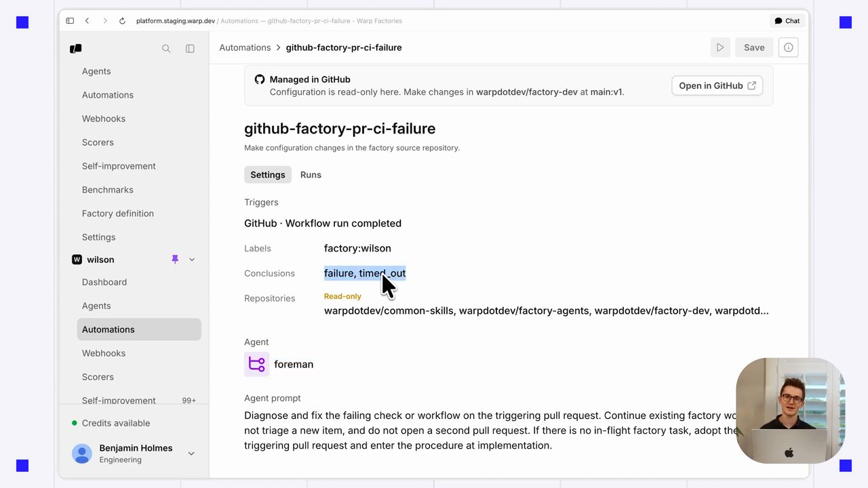The height and width of the screenshot is (488, 868).
Task: Click the pin icon beside wilson
Action: pyautogui.click(x=175, y=260)
